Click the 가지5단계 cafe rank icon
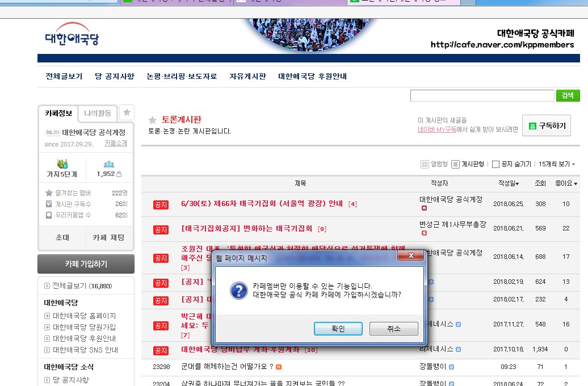 pyautogui.click(x=62, y=164)
